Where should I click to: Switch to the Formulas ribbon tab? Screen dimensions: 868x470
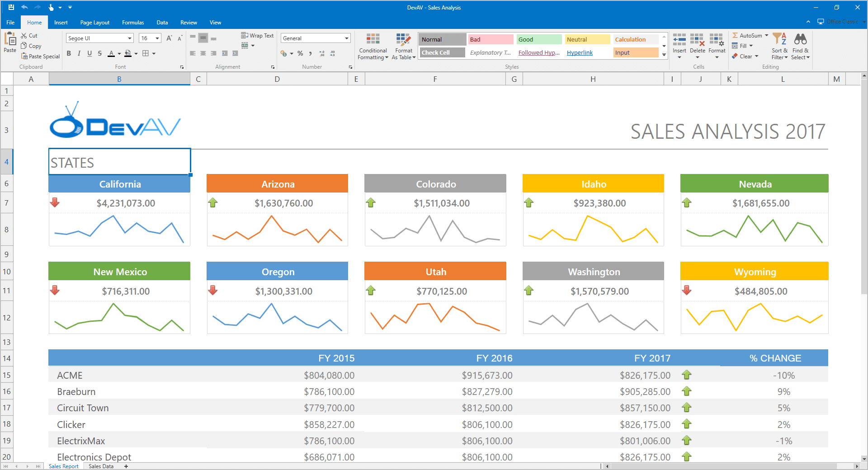(x=133, y=23)
